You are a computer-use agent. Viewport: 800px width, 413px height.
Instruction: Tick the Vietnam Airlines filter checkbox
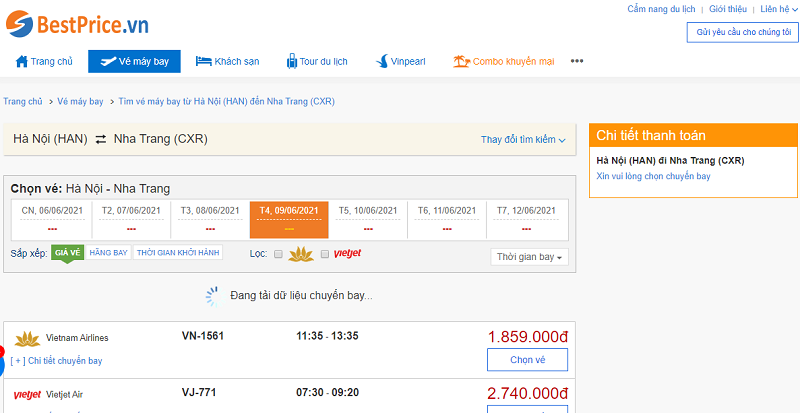(x=278, y=254)
